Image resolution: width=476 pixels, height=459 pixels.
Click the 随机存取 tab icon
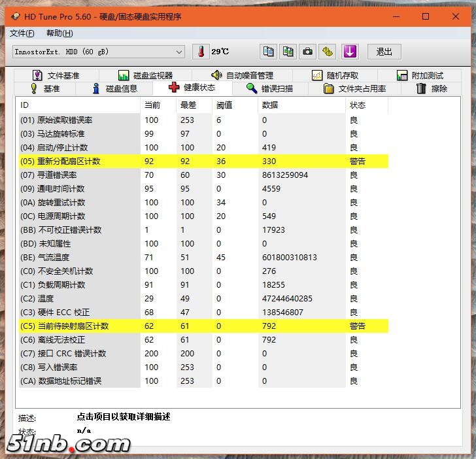click(x=317, y=75)
